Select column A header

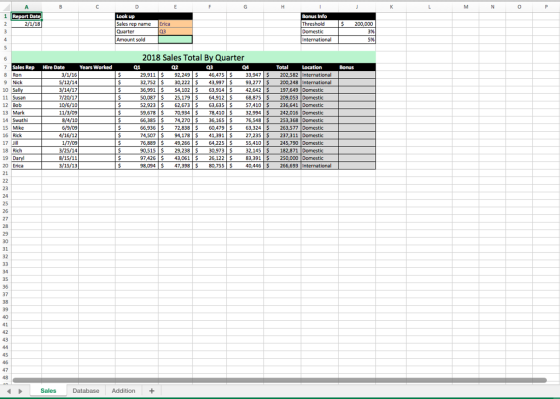pyautogui.click(x=26, y=7)
